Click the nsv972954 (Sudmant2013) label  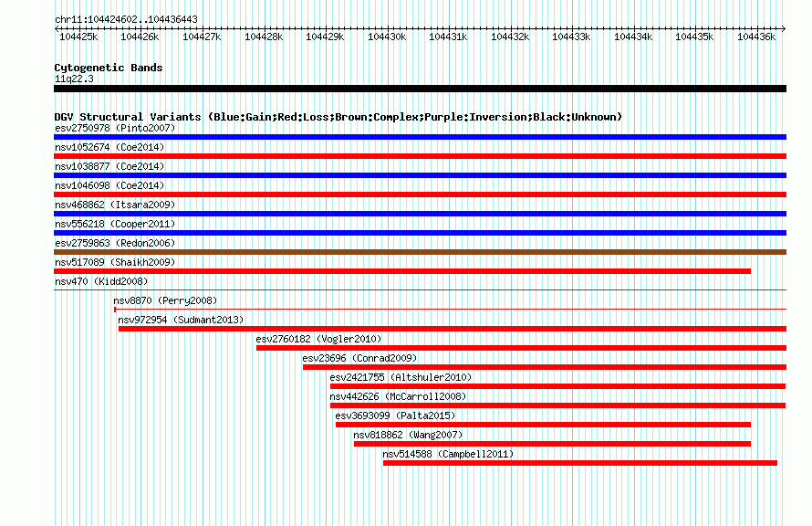point(181,320)
